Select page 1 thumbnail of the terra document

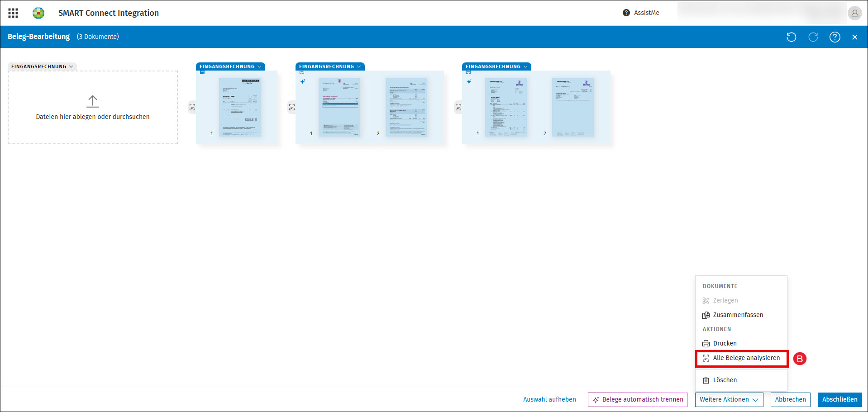point(506,107)
